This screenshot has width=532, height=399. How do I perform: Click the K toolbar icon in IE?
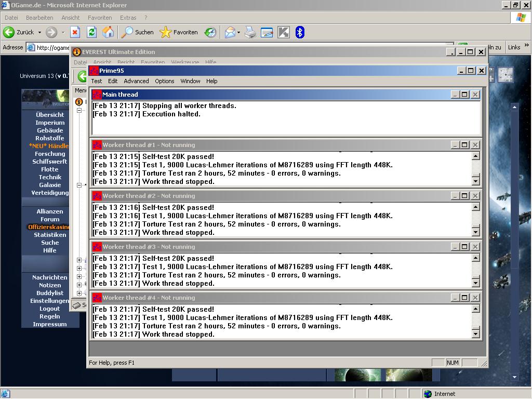284,33
